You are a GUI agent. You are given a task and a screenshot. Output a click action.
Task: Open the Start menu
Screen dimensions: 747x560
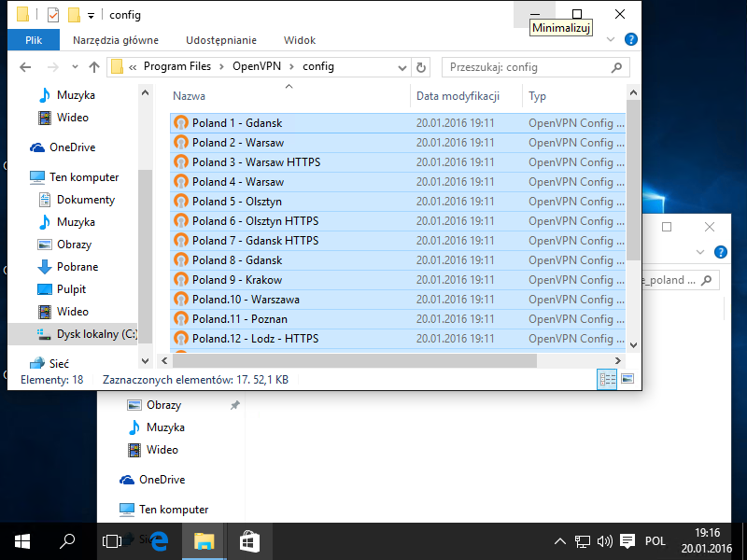coord(22,541)
